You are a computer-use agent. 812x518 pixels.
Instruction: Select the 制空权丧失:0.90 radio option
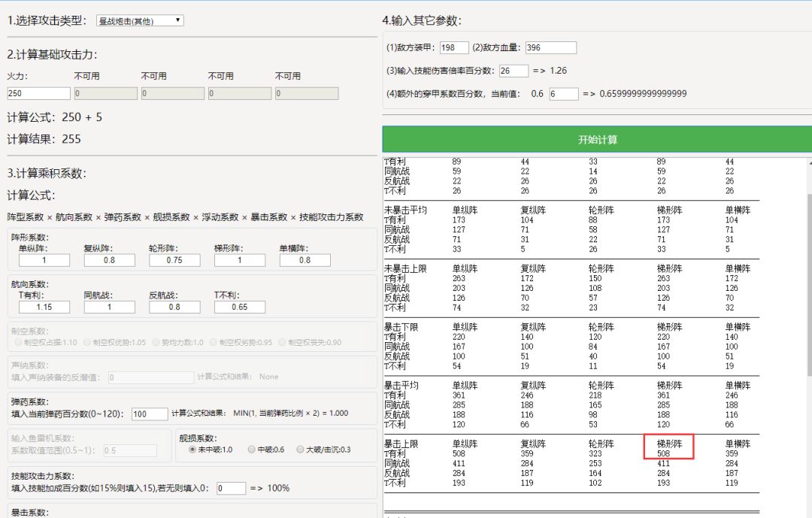(282, 342)
